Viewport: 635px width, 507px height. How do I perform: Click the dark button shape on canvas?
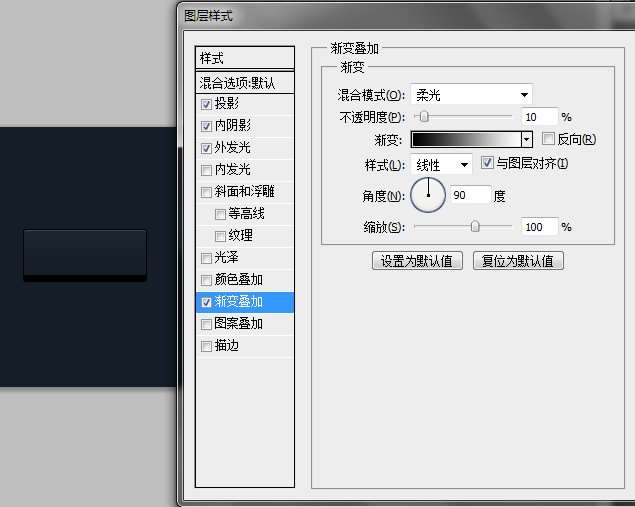click(85, 254)
